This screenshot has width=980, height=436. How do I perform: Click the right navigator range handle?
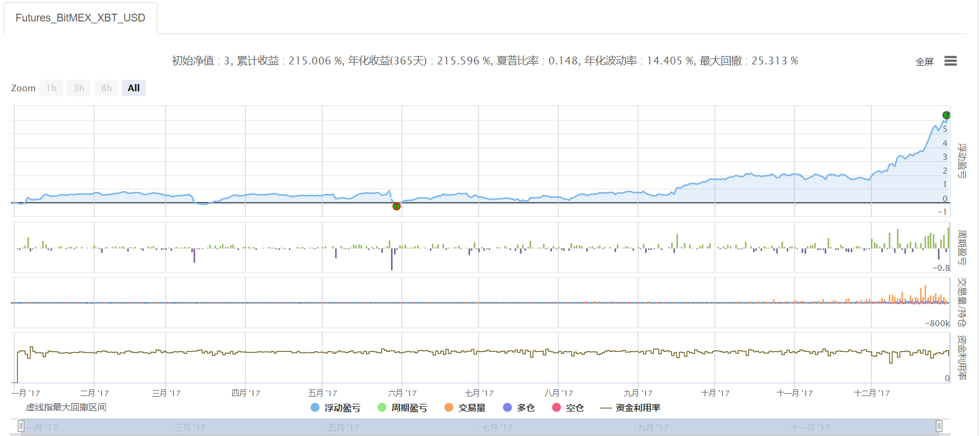939,426
